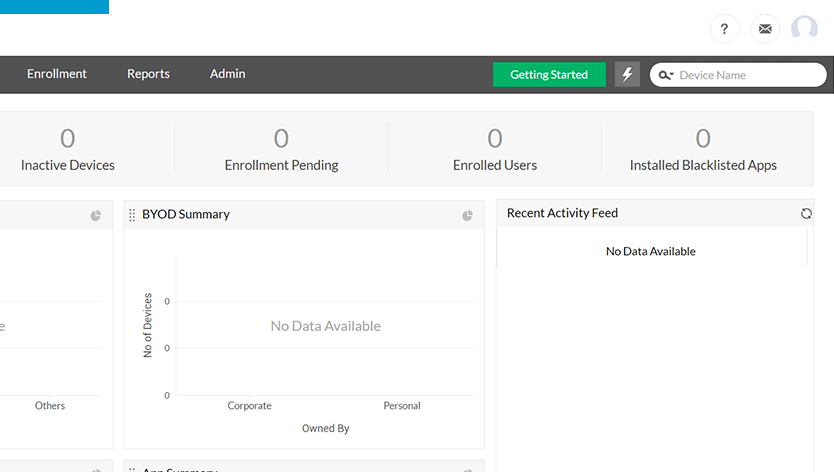This screenshot has width=834, height=472.
Task: Click pie chart icon left of BYOD Summary
Action: [96, 215]
